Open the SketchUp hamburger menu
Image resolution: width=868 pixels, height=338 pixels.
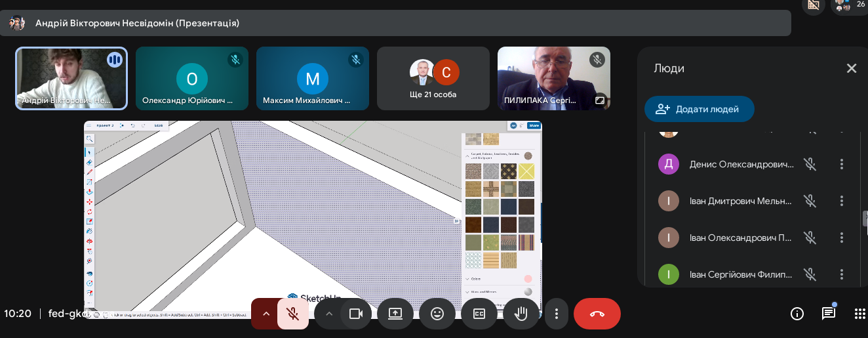click(89, 125)
